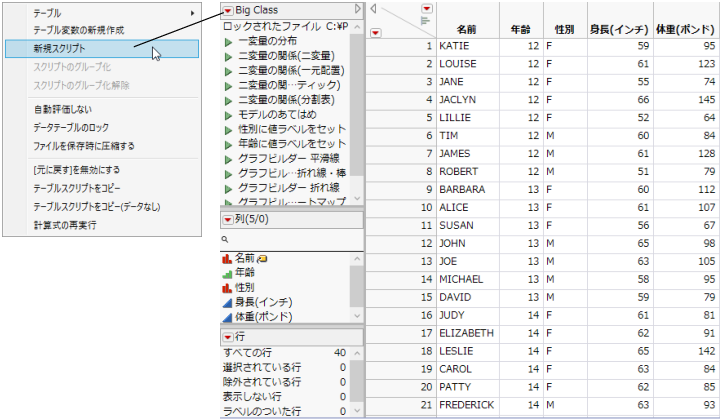Open the 行 panel red triangle menu
722x420 pixels.
click(228, 338)
